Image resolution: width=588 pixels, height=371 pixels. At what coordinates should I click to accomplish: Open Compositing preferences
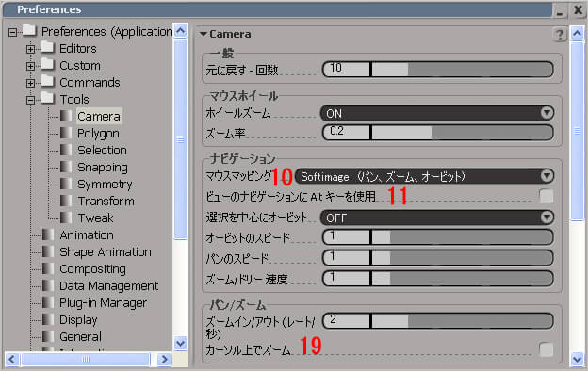pyautogui.click(x=92, y=269)
